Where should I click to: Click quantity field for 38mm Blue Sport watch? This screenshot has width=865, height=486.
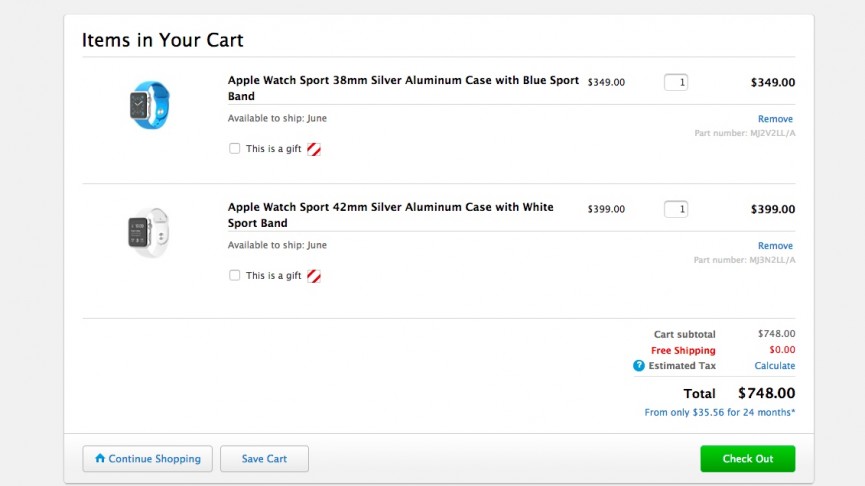click(x=676, y=82)
